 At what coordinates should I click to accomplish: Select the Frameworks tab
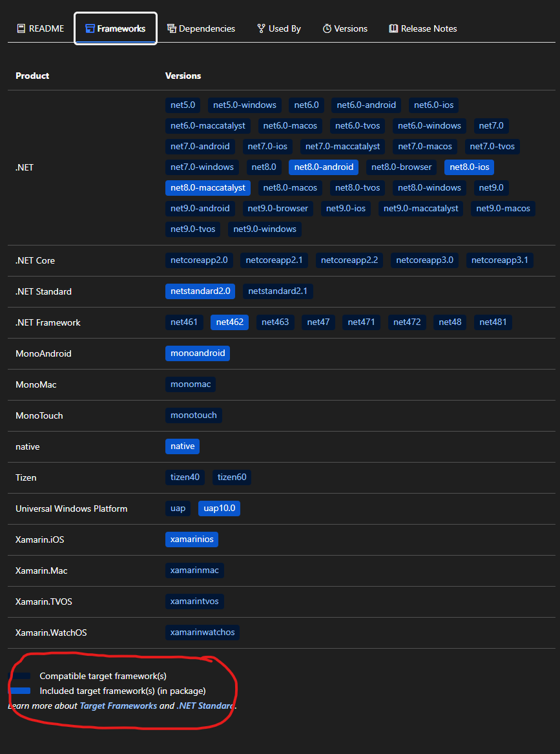point(116,28)
